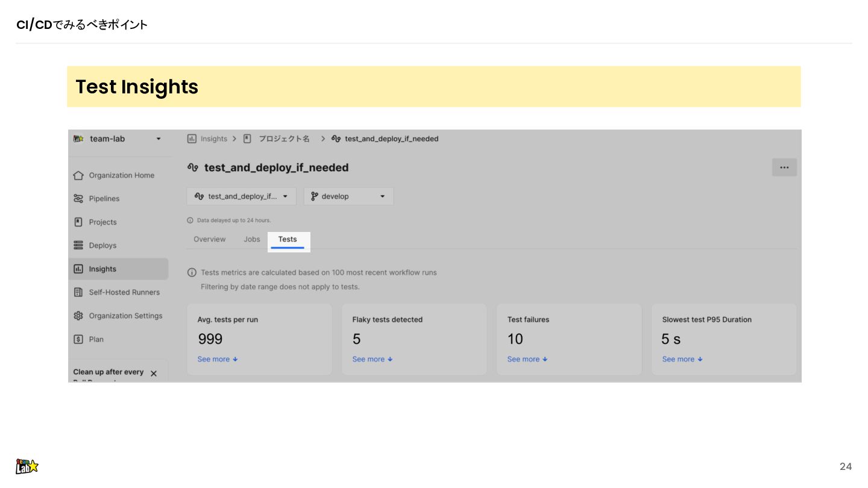
Task: Click the CI/CDでみるべきポイント slide header
Action: (x=82, y=25)
